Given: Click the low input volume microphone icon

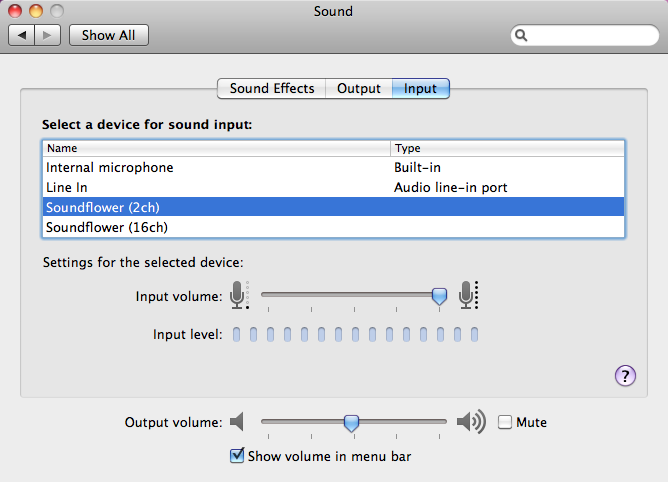Looking at the screenshot, I should [x=239, y=295].
